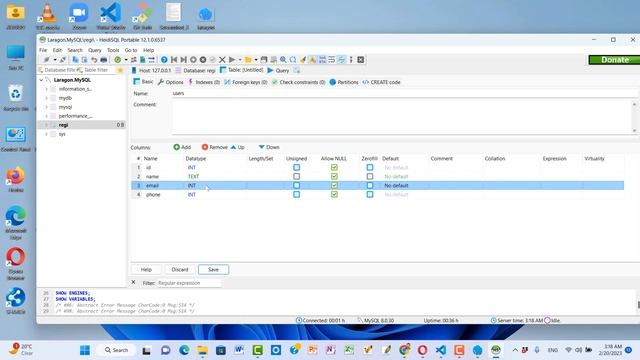The width and height of the screenshot is (640, 360).
Task: Click the open SQL file folder icon
Action: tap(248, 60)
